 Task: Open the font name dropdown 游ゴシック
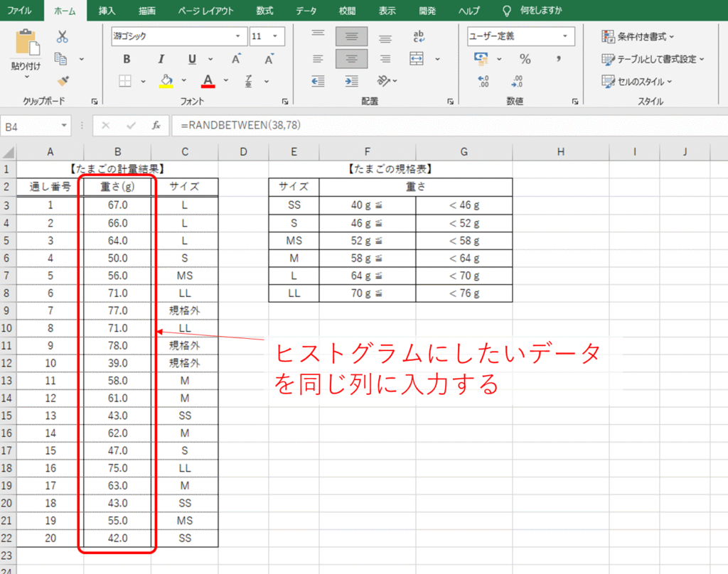pos(178,36)
